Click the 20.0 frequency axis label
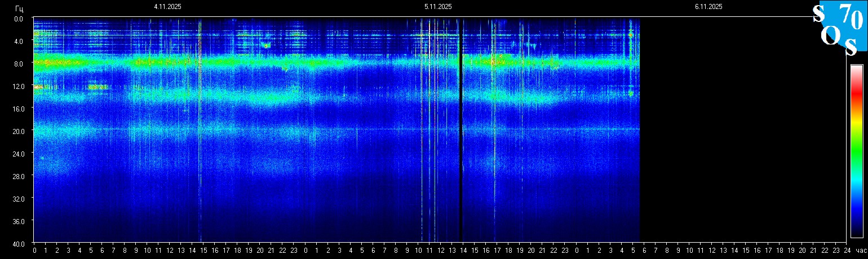This screenshot has width=868, height=259. click(17, 131)
